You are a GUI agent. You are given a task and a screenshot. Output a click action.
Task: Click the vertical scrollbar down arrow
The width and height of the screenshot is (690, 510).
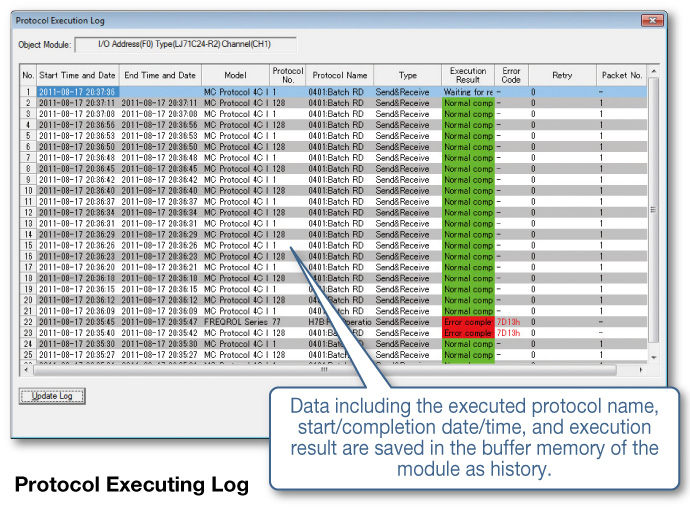click(653, 357)
